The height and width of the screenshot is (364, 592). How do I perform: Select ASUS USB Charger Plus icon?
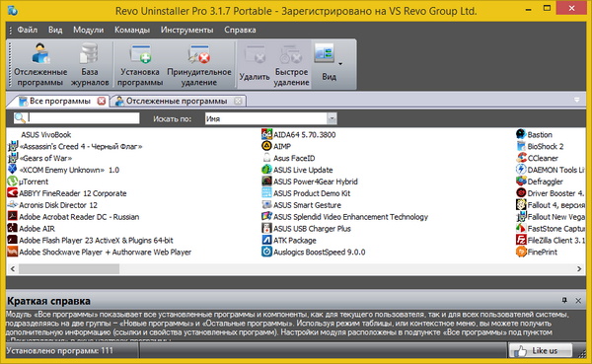click(267, 229)
